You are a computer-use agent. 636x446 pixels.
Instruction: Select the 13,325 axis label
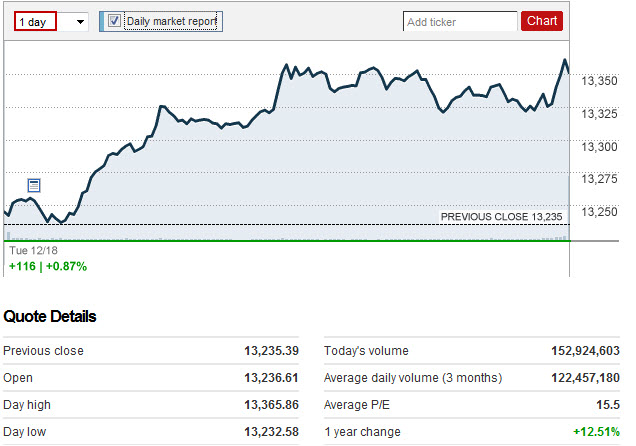599,114
